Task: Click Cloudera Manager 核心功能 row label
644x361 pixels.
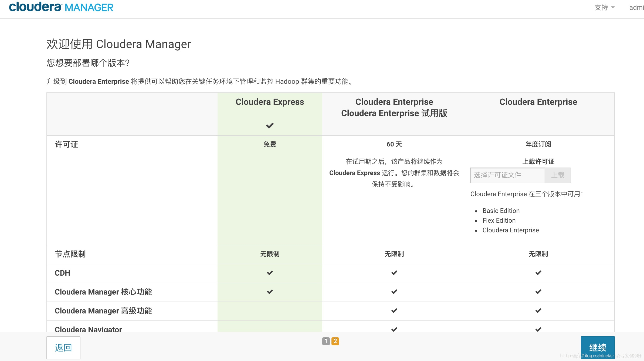Action: coord(103,292)
